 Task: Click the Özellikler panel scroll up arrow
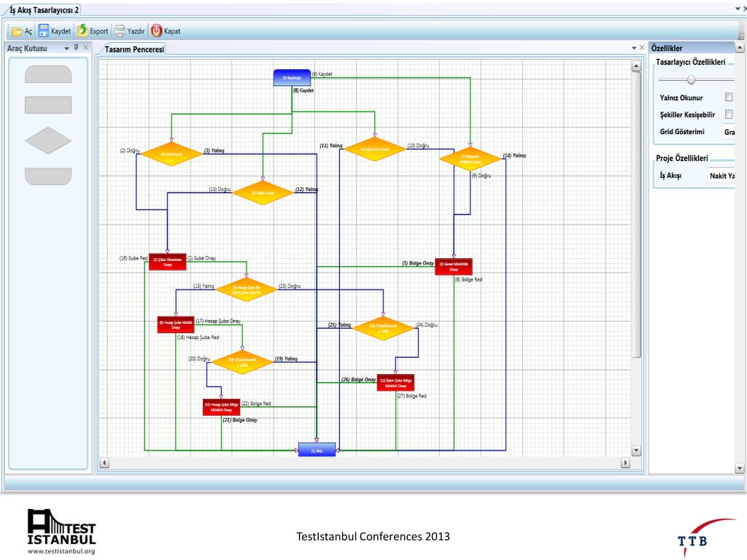pos(740,47)
